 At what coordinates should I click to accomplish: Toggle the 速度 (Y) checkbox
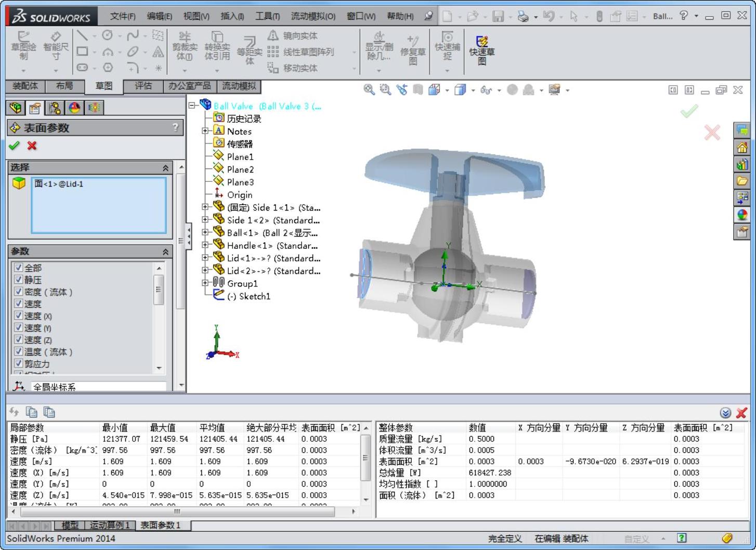click(x=18, y=327)
